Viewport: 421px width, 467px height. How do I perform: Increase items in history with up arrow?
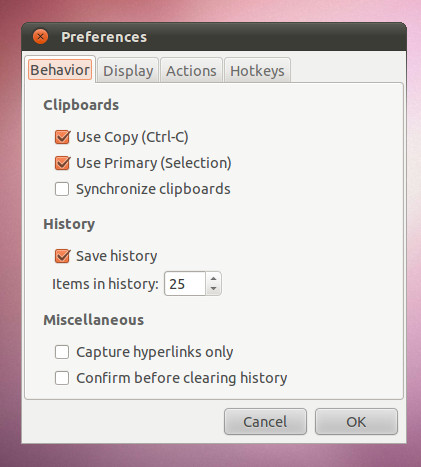(x=214, y=278)
